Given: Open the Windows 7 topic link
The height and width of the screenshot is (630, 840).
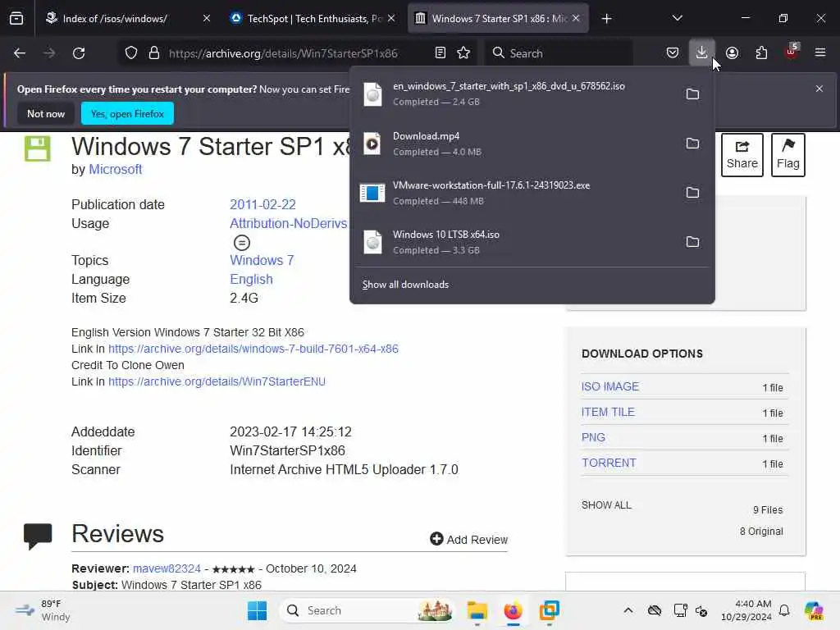Looking at the screenshot, I should [x=262, y=260].
